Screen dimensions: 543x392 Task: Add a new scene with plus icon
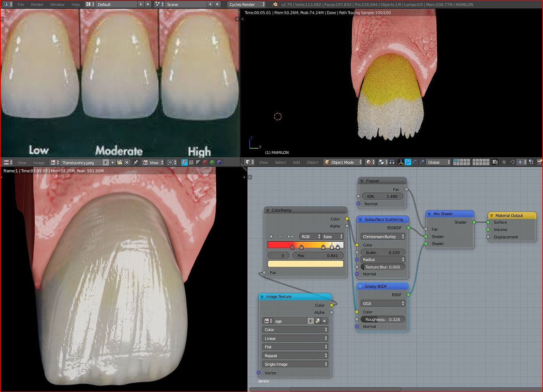tap(210, 4)
